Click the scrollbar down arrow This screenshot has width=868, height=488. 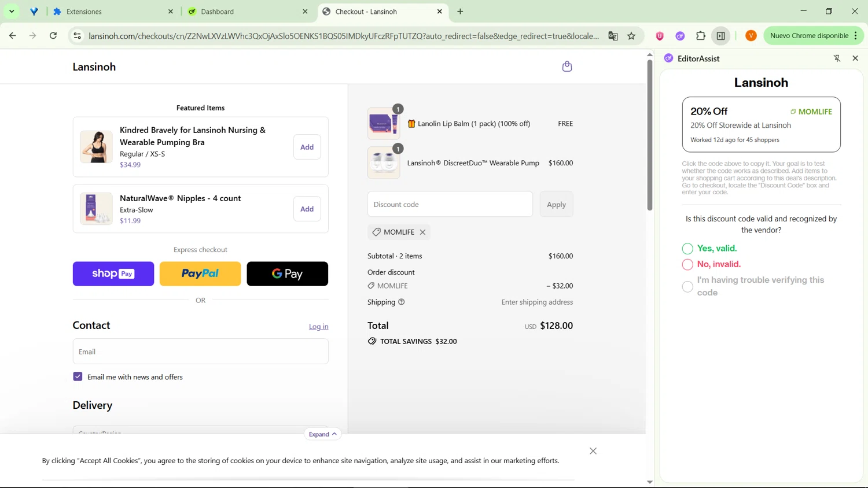[650, 482]
